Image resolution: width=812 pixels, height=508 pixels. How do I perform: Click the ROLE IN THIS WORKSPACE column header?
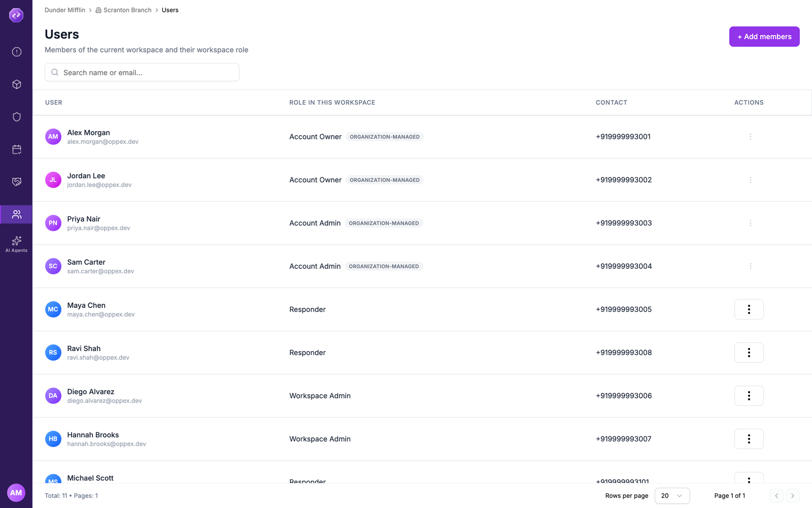click(332, 103)
